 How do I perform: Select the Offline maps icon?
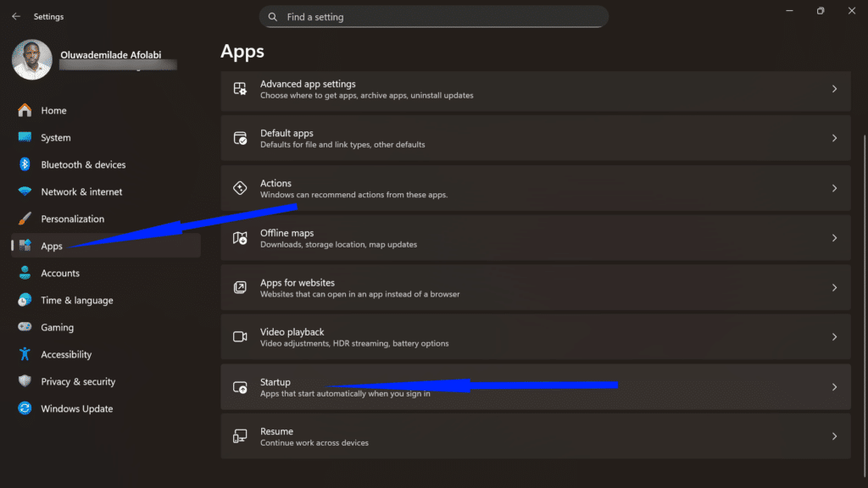coord(241,238)
